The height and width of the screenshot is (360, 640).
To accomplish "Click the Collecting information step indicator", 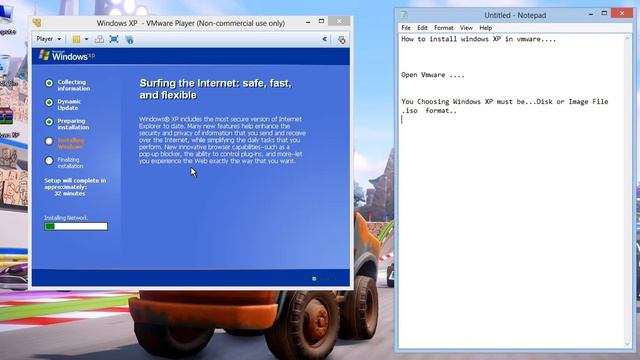I will pos(49,83).
